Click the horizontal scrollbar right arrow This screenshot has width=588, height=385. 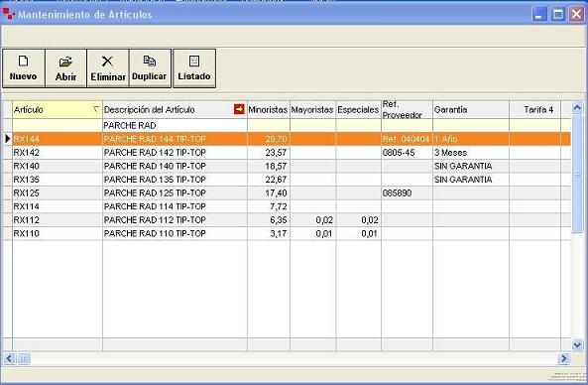coord(563,358)
